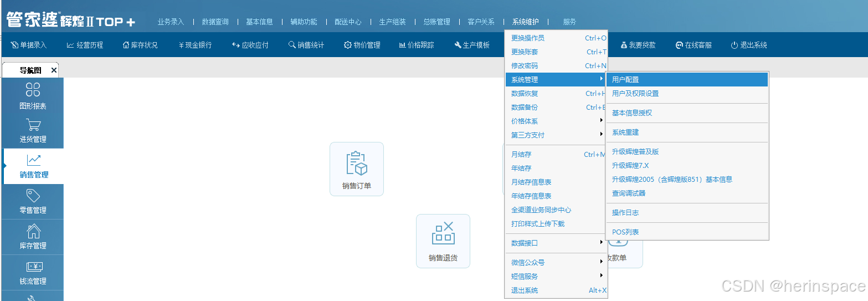Choose 月结存 menu entry
868x301 pixels.
[556, 154]
